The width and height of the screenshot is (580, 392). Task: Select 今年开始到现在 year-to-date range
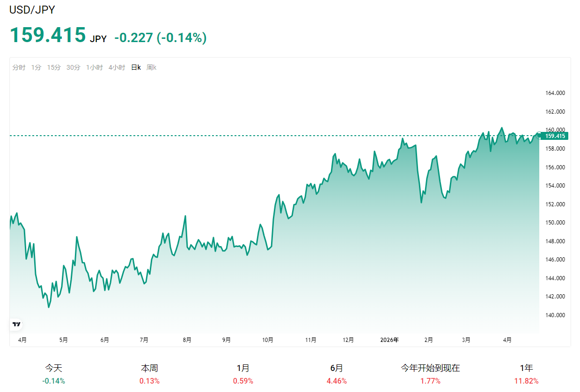pos(430,374)
